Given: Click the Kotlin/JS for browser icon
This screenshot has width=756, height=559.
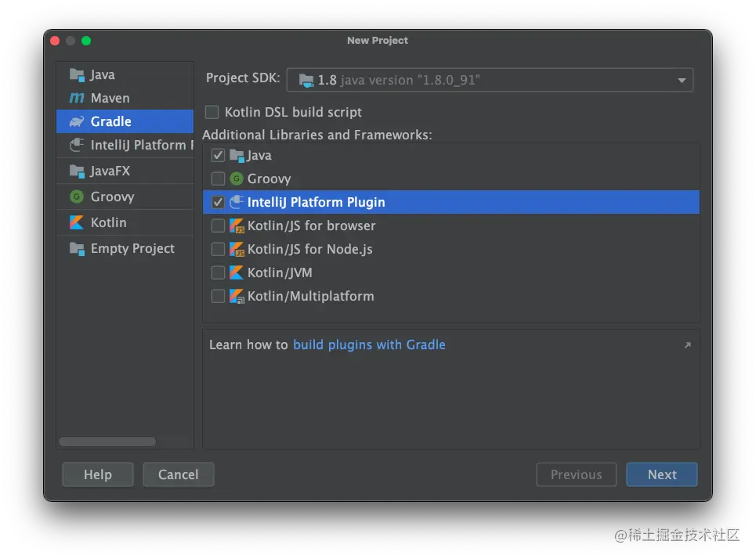Looking at the screenshot, I should [237, 226].
